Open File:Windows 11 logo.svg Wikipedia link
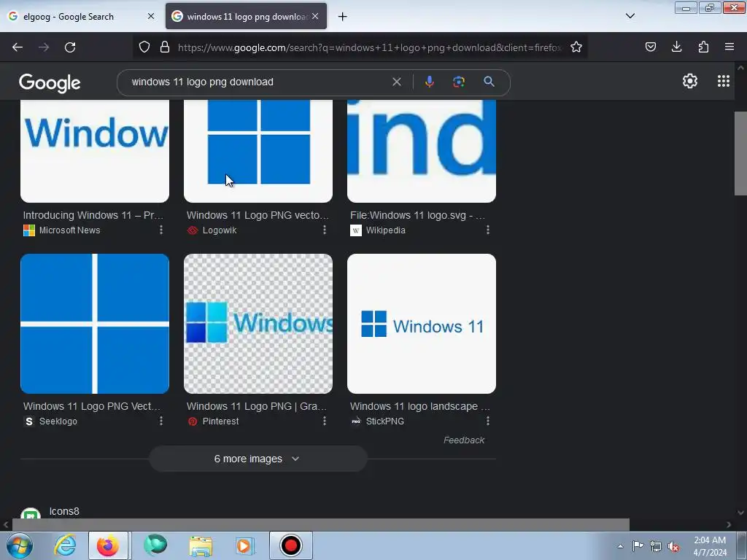The image size is (747, 560). (x=418, y=215)
